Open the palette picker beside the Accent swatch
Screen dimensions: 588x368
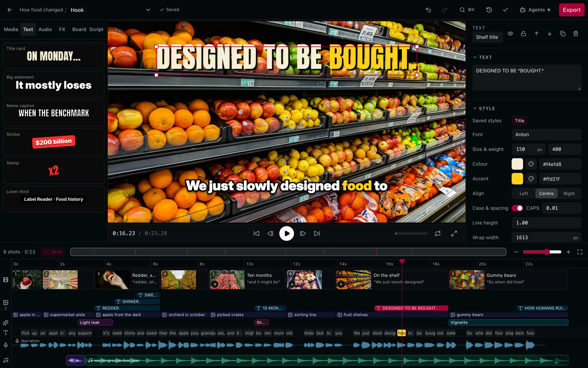pyautogui.click(x=531, y=179)
